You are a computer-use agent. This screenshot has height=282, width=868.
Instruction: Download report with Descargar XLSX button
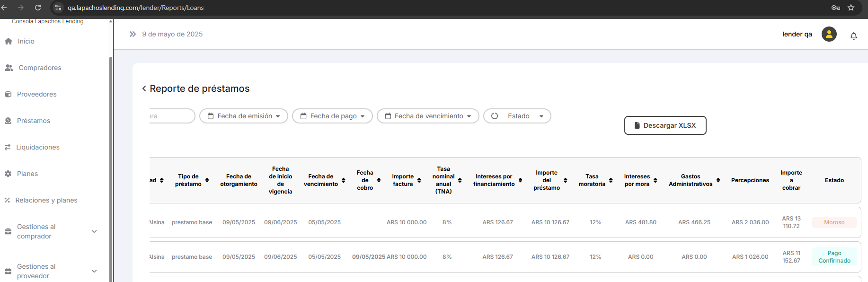665,125
